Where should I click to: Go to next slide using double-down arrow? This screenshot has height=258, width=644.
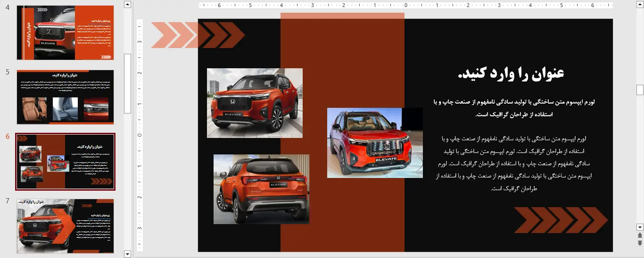[x=640, y=243]
